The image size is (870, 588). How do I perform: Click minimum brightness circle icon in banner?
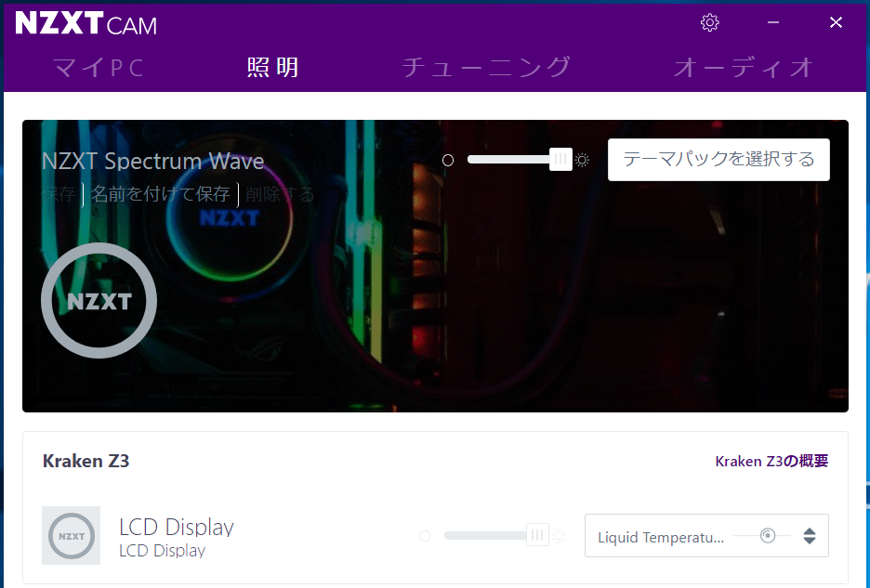pyautogui.click(x=448, y=161)
